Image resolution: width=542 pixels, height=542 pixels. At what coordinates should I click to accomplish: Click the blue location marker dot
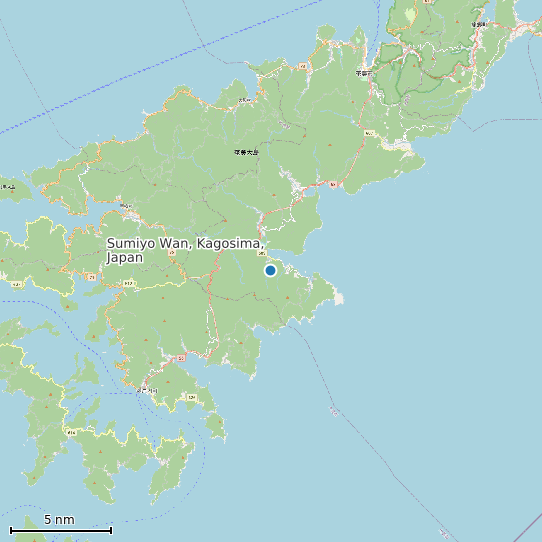[270, 270]
